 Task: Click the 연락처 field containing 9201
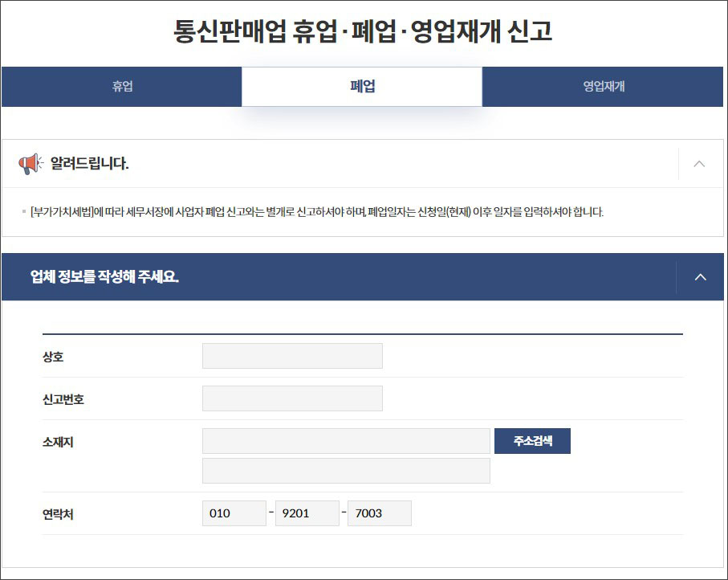click(x=307, y=513)
